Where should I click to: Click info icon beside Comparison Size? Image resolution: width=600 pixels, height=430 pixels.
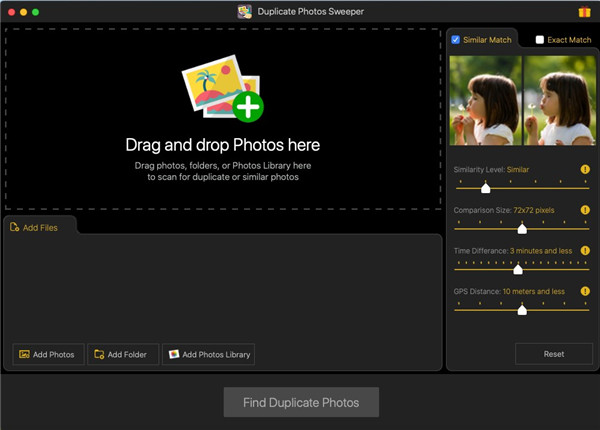pos(585,210)
